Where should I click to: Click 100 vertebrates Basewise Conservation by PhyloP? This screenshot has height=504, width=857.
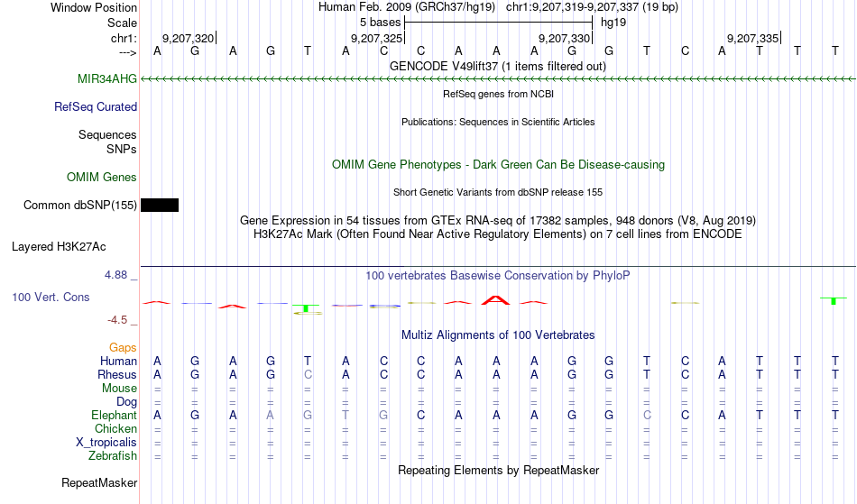point(498,275)
